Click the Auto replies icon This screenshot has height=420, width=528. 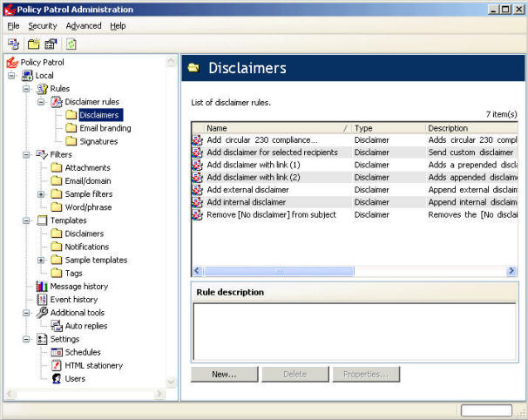tap(57, 326)
